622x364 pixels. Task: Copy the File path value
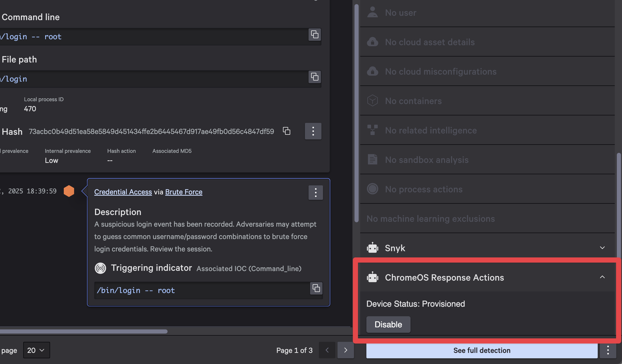point(314,77)
